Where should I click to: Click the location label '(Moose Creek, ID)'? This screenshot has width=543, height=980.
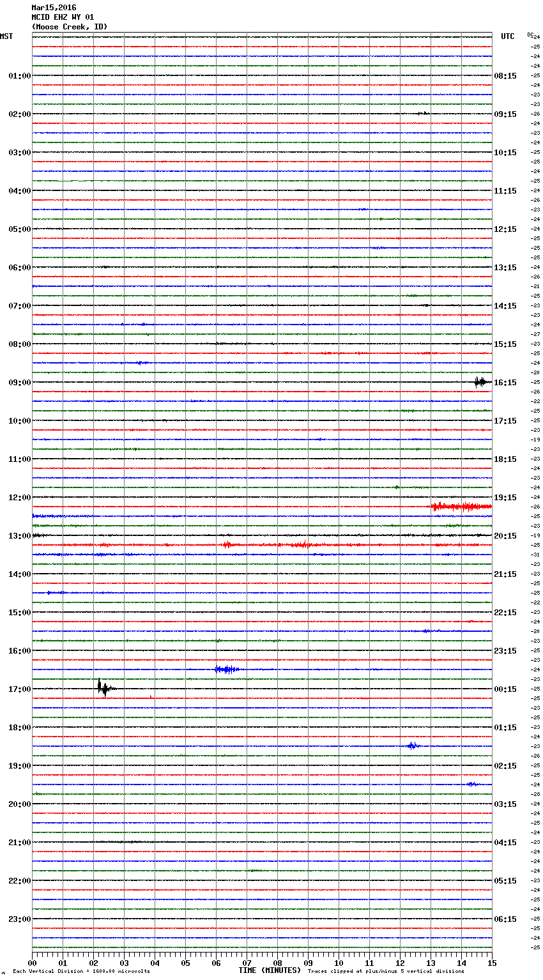click(70, 27)
